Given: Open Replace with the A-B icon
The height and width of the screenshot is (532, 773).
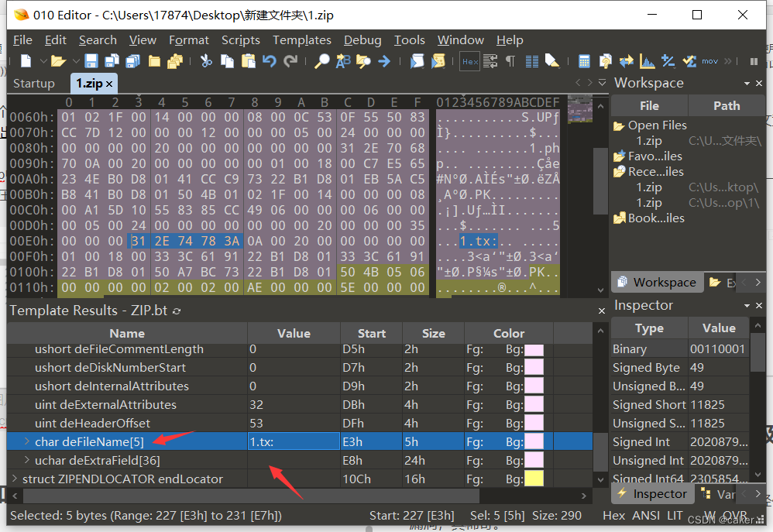Looking at the screenshot, I should [343, 61].
